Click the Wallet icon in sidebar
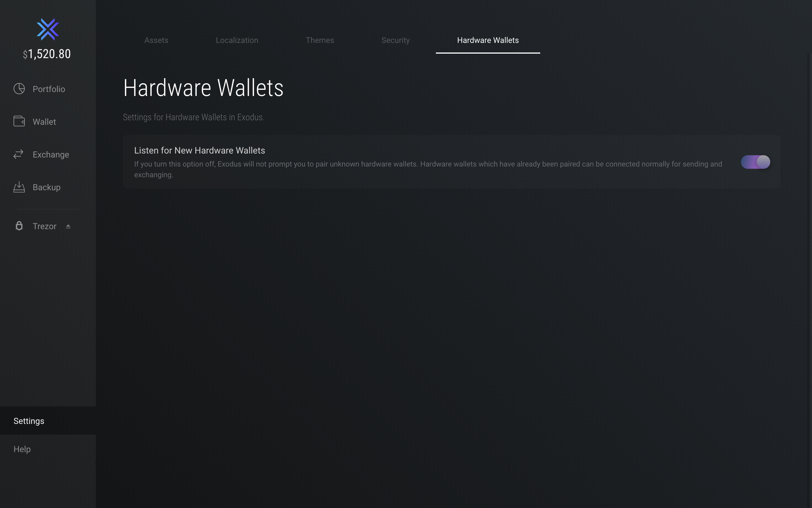Screen dimensions: 812x508 [19, 121]
